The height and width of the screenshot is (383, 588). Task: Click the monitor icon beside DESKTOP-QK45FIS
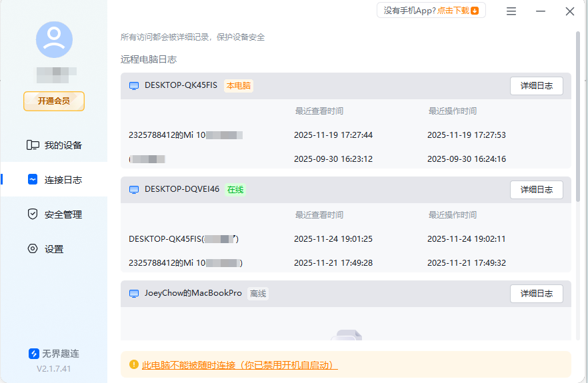134,86
